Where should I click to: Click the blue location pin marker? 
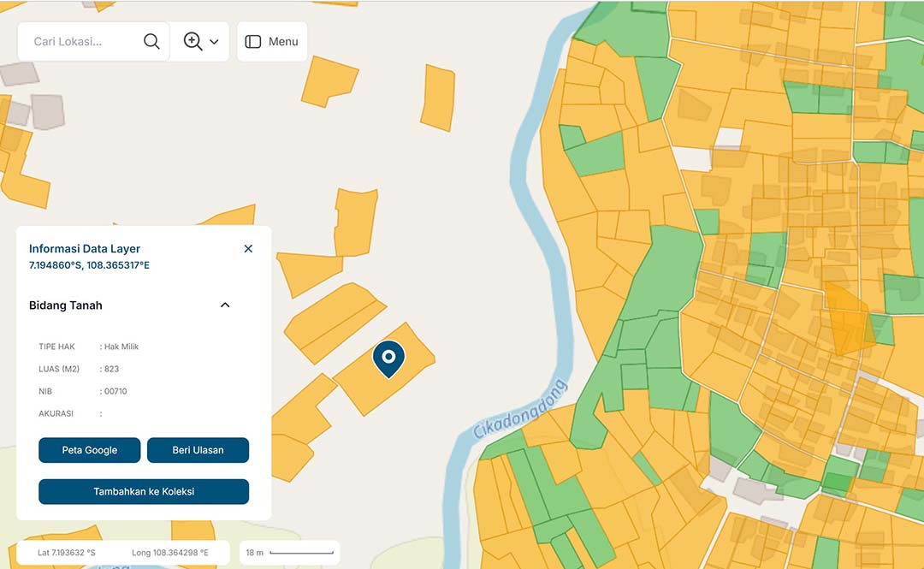tap(388, 358)
